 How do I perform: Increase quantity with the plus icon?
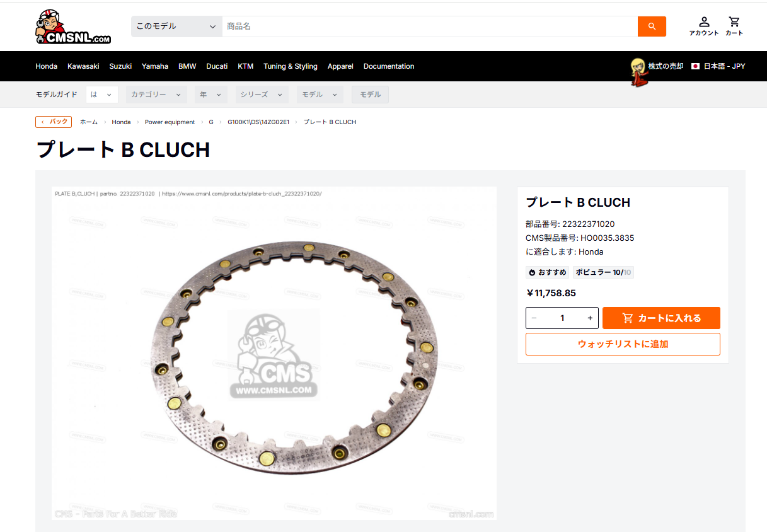[x=590, y=318]
